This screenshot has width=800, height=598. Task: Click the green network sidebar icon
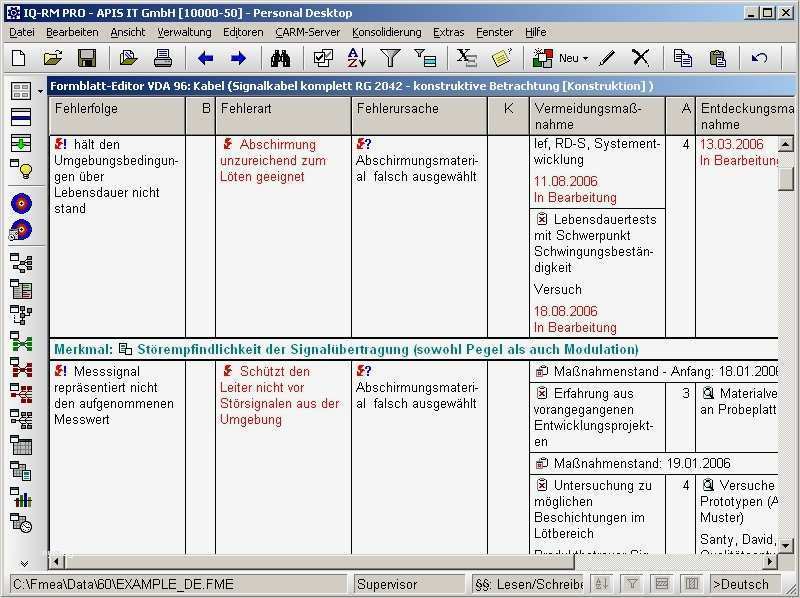(21, 342)
